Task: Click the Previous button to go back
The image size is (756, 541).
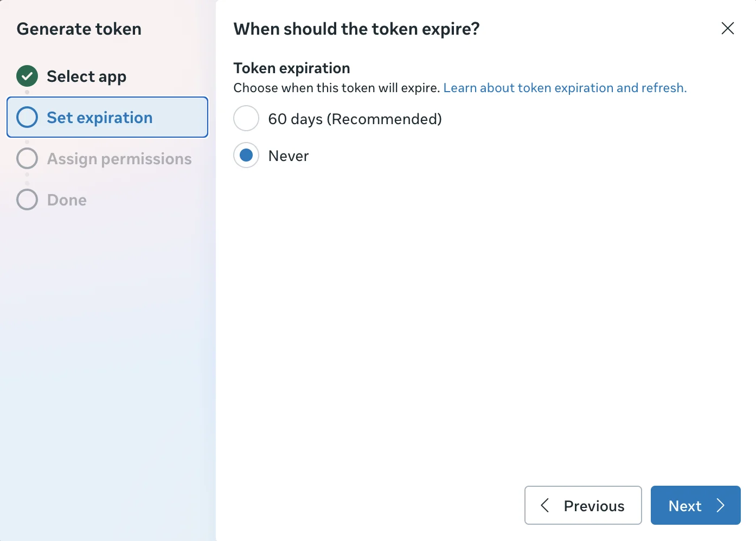Action: point(583,505)
